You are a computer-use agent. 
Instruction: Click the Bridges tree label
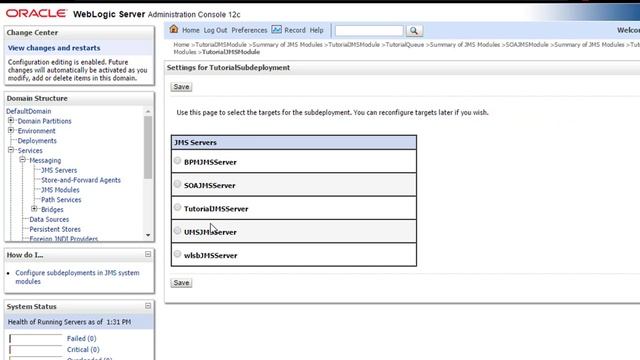[52, 209]
